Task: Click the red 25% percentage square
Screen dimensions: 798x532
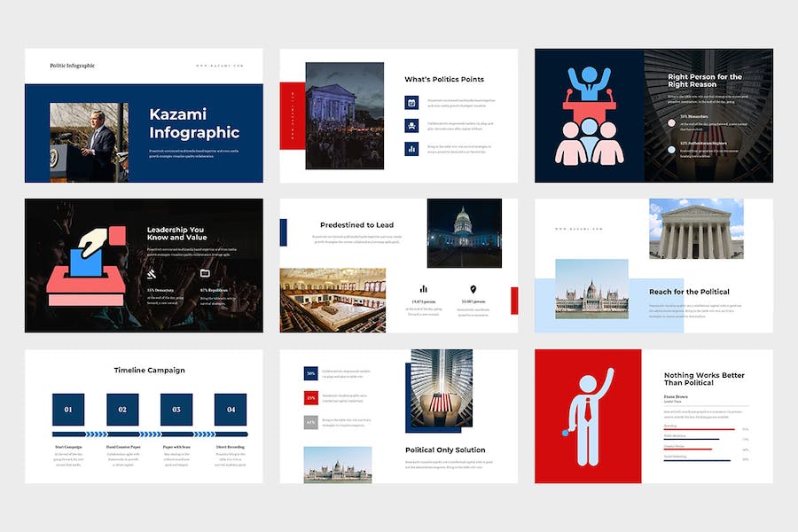Action: (310, 398)
